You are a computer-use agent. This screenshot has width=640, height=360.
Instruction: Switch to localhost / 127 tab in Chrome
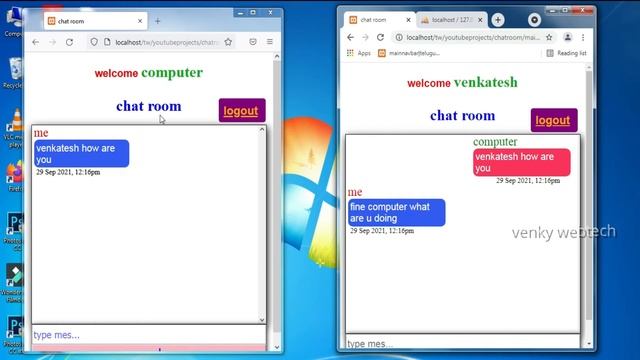[x=451, y=20]
